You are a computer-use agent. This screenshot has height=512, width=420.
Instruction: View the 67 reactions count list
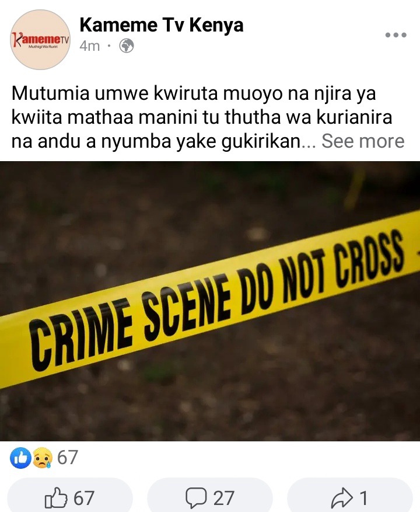tap(68, 457)
